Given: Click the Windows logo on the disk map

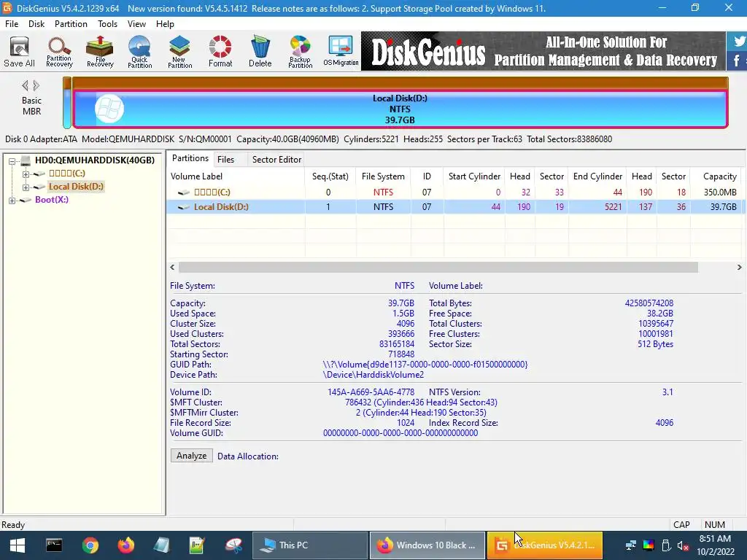Looking at the screenshot, I should click(109, 109).
